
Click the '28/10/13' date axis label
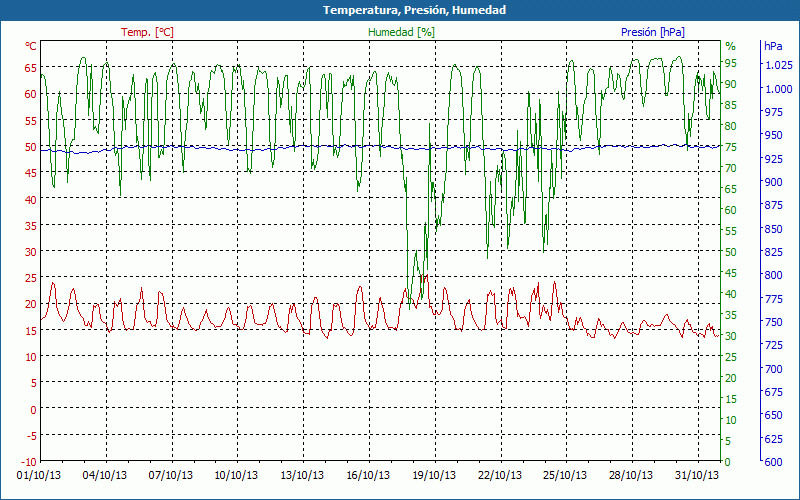(631, 475)
